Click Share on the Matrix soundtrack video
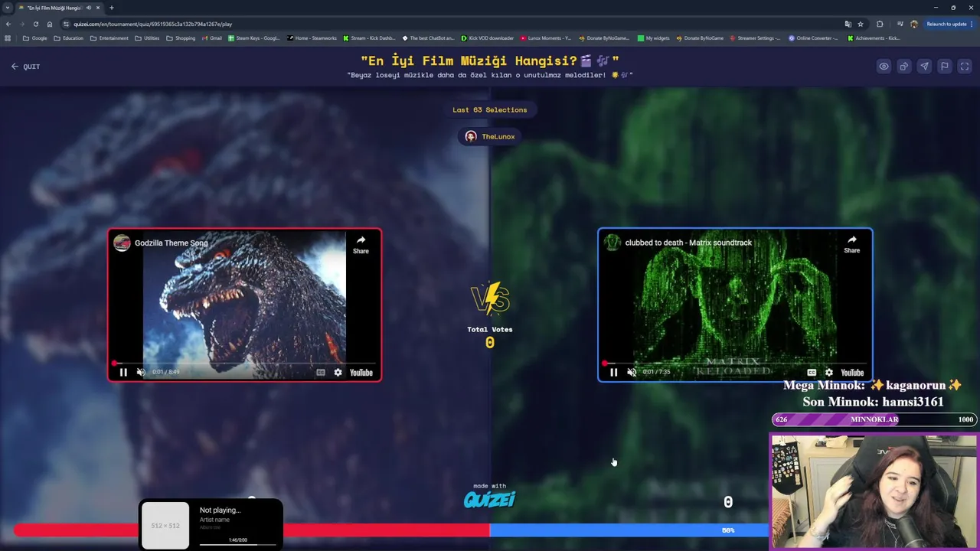This screenshot has width=980, height=551. (x=851, y=244)
